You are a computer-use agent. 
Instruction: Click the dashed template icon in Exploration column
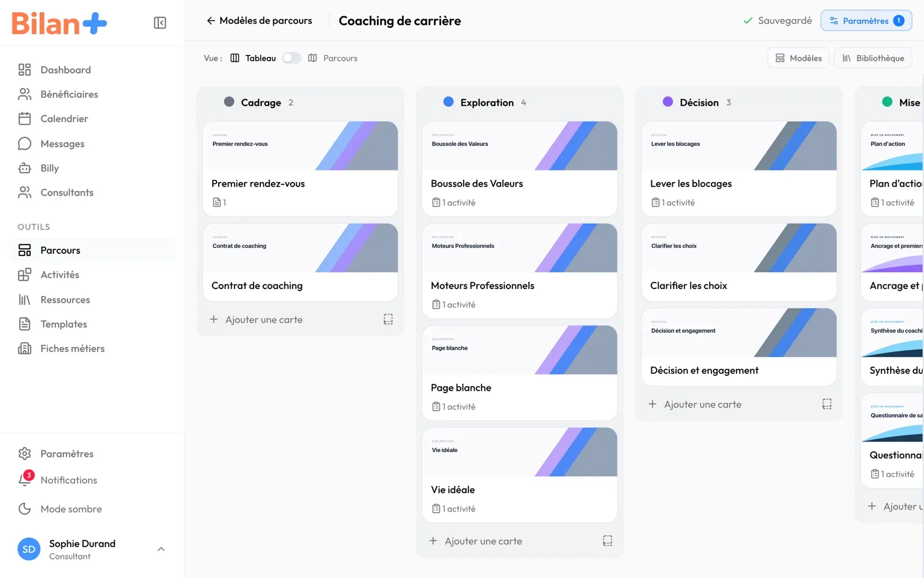[608, 540]
